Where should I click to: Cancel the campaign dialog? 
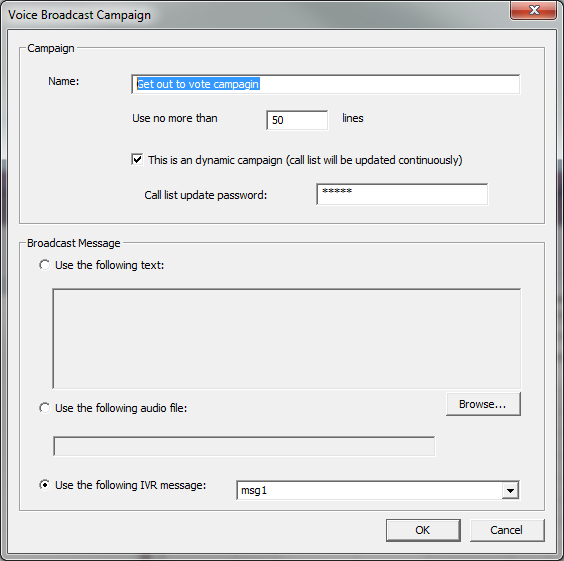click(x=507, y=530)
